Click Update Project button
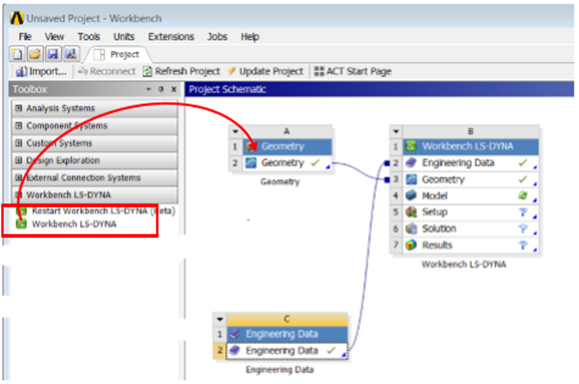 pos(265,71)
